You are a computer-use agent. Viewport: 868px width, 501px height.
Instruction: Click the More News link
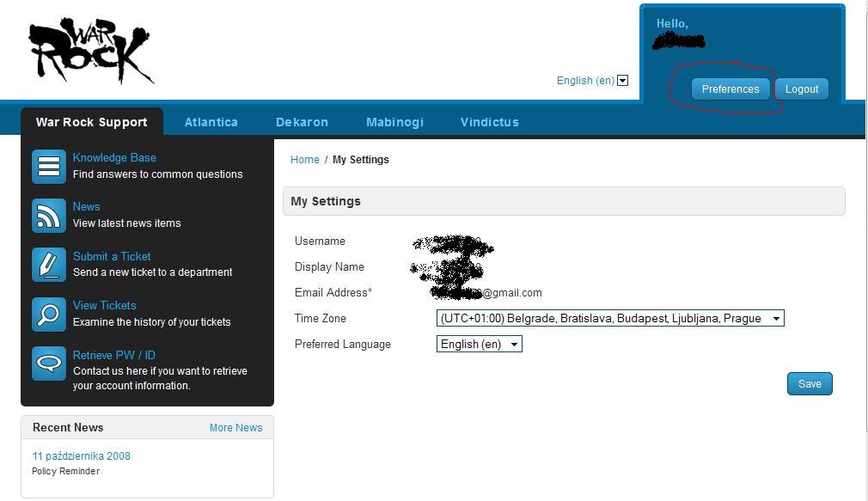(x=235, y=427)
